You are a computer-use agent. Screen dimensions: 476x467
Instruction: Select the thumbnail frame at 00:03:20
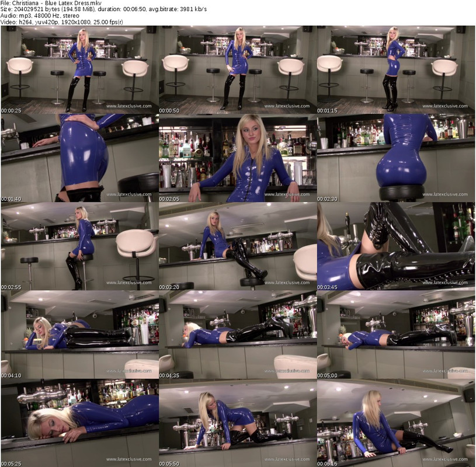pyautogui.click(x=238, y=246)
